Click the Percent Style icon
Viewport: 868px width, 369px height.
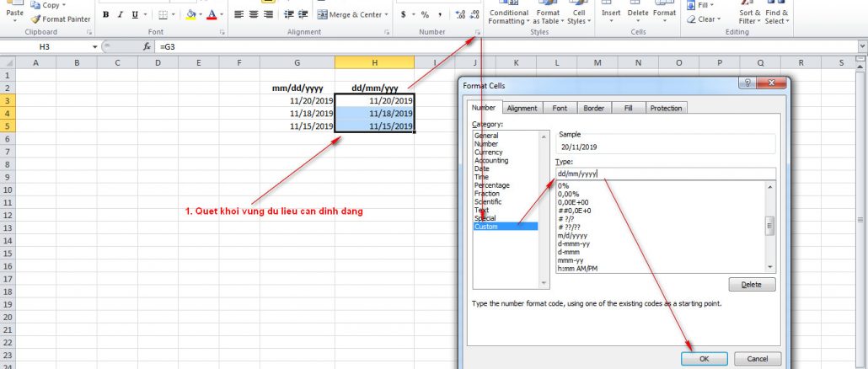pyautogui.click(x=425, y=14)
